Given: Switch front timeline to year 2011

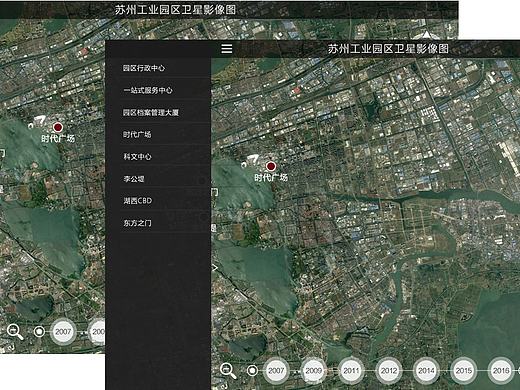Looking at the screenshot, I should (351, 370).
